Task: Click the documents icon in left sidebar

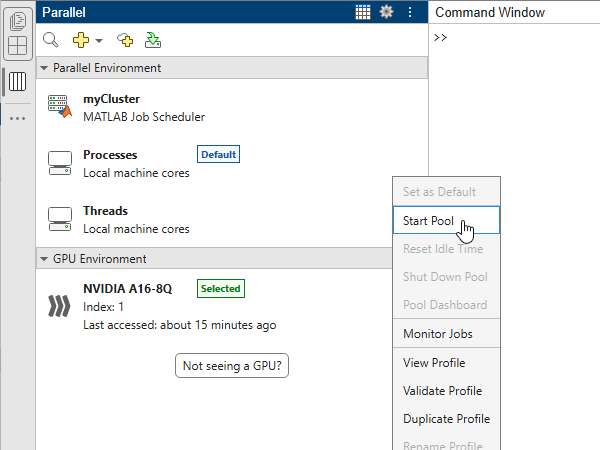Action: (x=18, y=21)
